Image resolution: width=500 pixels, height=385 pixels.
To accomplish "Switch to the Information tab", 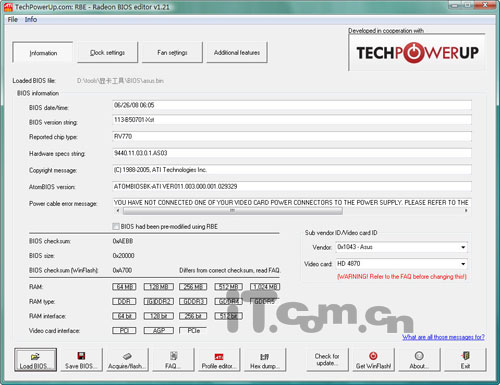I will [43, 53].
